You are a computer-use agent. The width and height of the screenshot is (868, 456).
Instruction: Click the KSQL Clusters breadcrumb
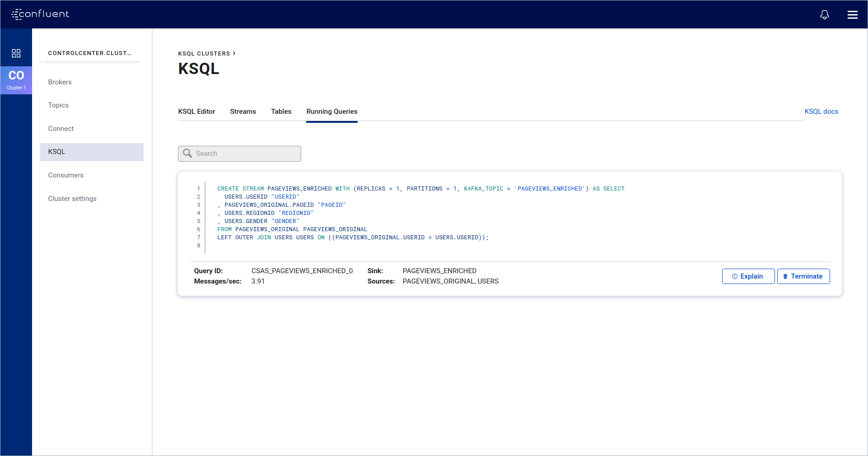pyautogui.click(x=204, y=54)
